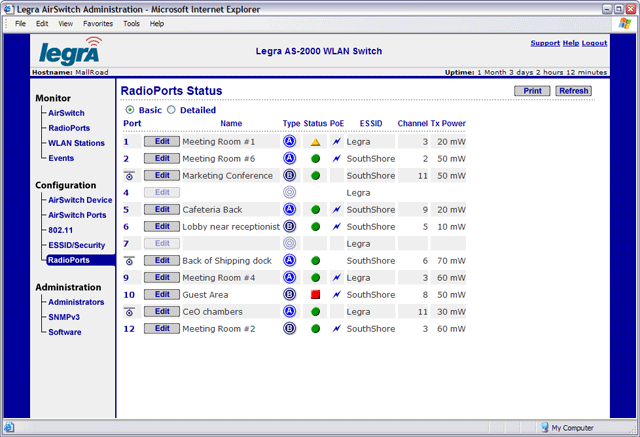Click the warning triangle status for Meeting Room #1
The height and width of the screenshot is (437, 640).
pyautogui.click(x=315, y=142)
